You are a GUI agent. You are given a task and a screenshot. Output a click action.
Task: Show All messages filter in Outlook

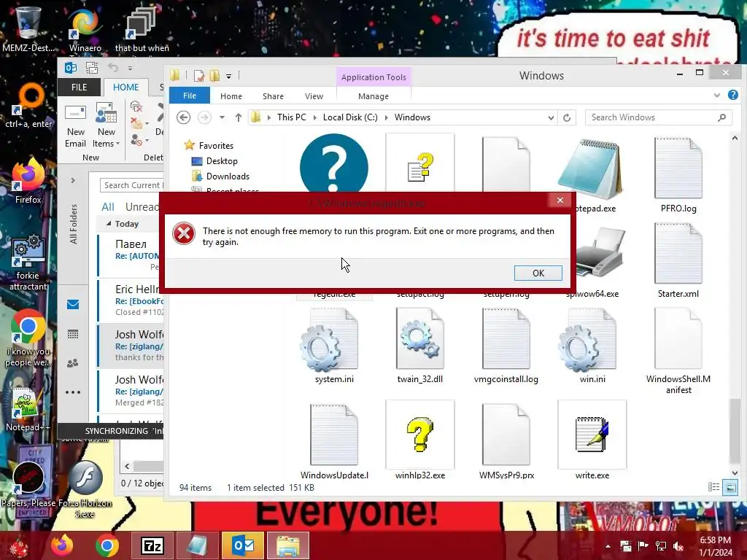point(108,206)
